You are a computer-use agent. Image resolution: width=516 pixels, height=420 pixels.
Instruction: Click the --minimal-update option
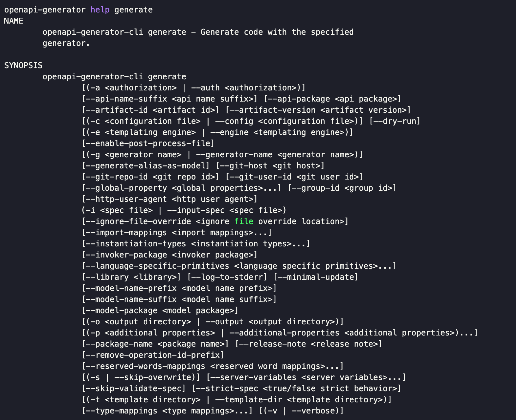[316, 277]
